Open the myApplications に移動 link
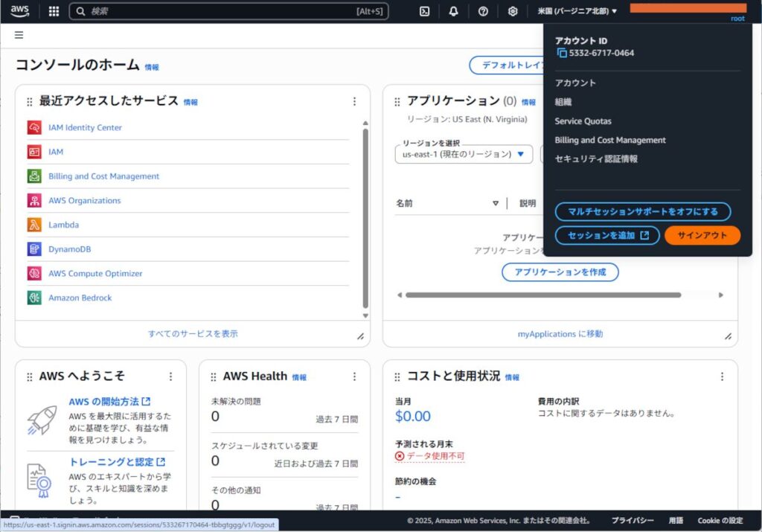Image resolution: width=762 pixels, height=532 pixels. [x=560, y=334]
